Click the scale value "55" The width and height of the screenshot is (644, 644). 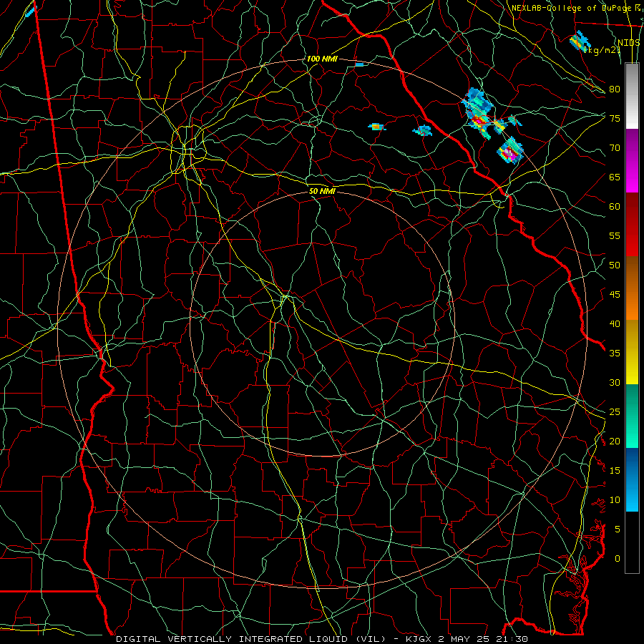pos(615,235)
